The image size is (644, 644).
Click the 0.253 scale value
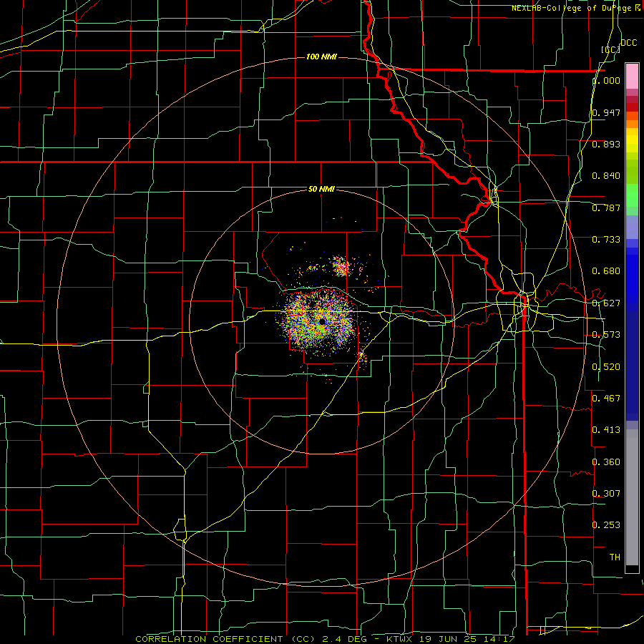point(606,525)
